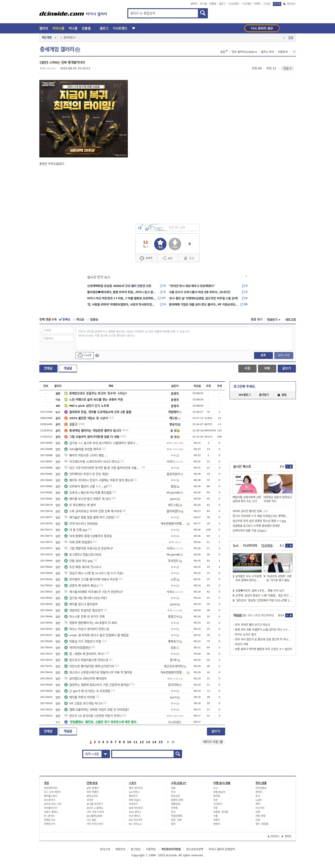Image resolution: width=335 pixels, height=868 pixels.
Task: Click the 추천 코드 입력 field
Action: (x=183, y=227)
